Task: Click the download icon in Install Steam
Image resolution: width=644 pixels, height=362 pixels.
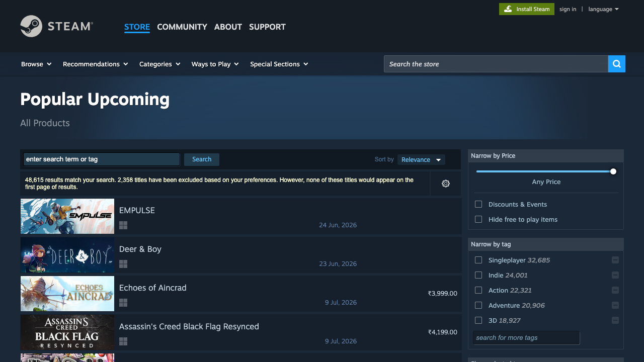Action: pyautogui.click(x=508, y=9)
